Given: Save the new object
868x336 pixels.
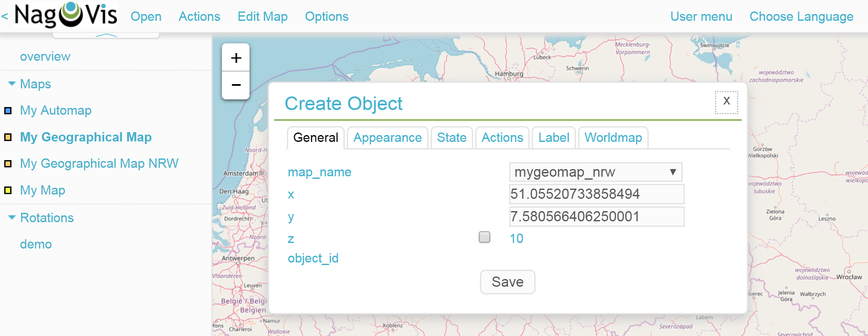Looking at the screenshot, I should click(x=508, y=282).
